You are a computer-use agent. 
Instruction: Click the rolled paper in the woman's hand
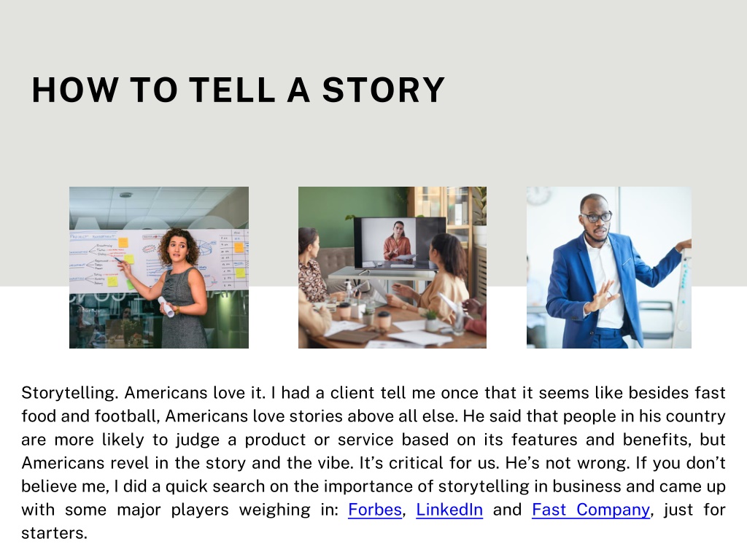tap(166, 306)
